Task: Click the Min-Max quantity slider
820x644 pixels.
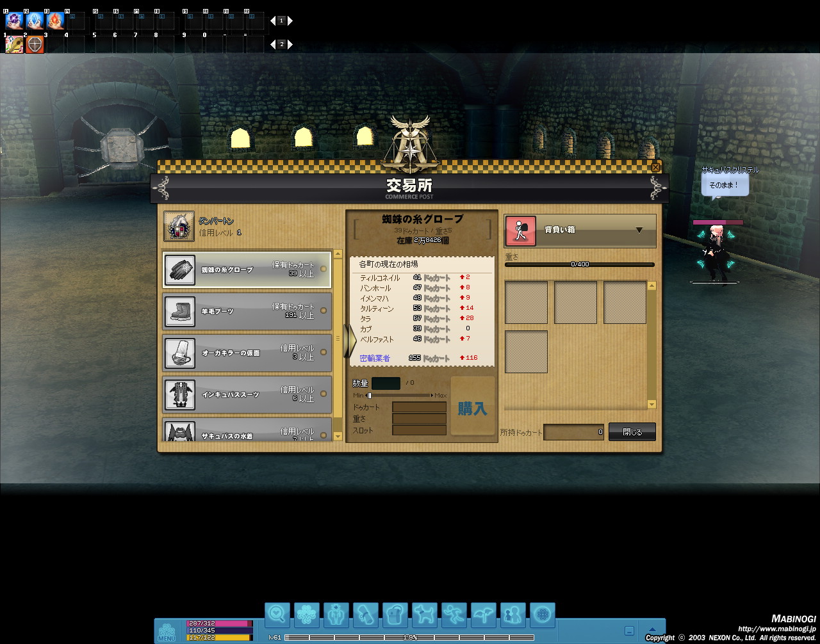Action: click(x=401, y=396)
